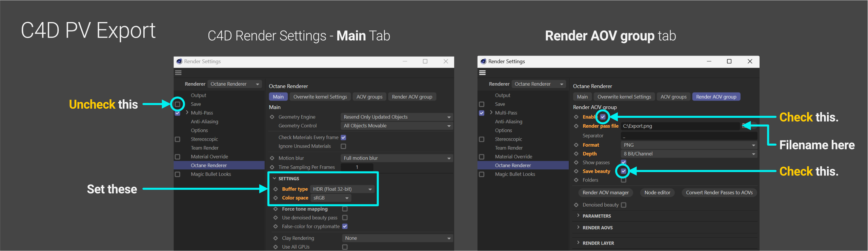868x251 pixels.
Task: Click keyframe diamond beside Buffer type
Action: pos(276,189)
